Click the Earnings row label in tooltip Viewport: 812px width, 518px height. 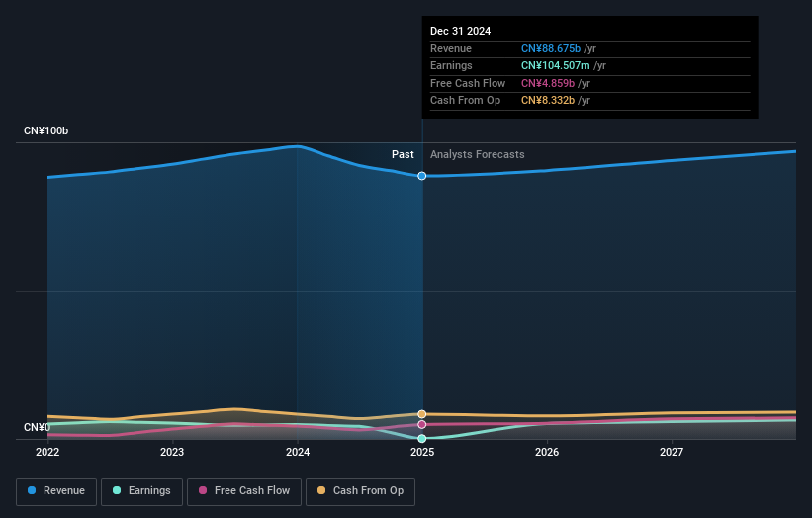coord(451,65)
